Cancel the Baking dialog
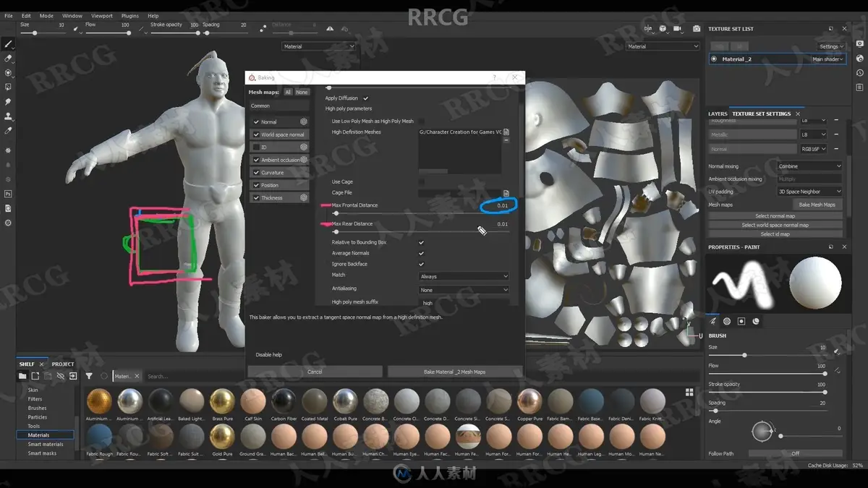Image resolution: width=868 pixels, height=488 pixels. coord(315,372)
